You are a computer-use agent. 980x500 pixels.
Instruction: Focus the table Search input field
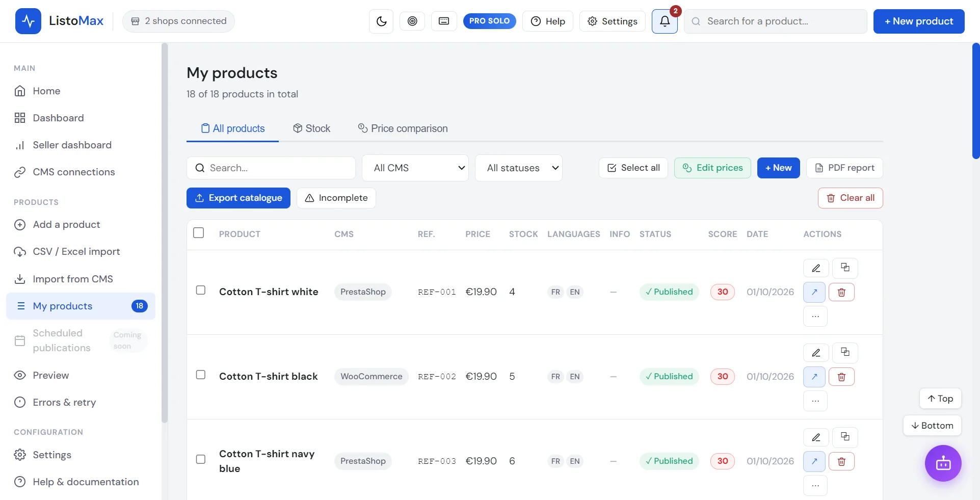(271, 168)
